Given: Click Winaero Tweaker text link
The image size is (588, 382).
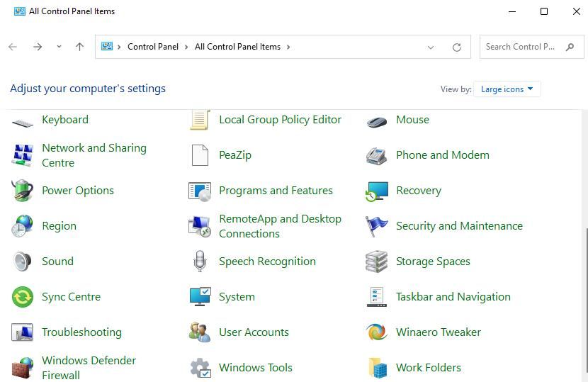Looking at the screenshot, I should coord(439,332).
